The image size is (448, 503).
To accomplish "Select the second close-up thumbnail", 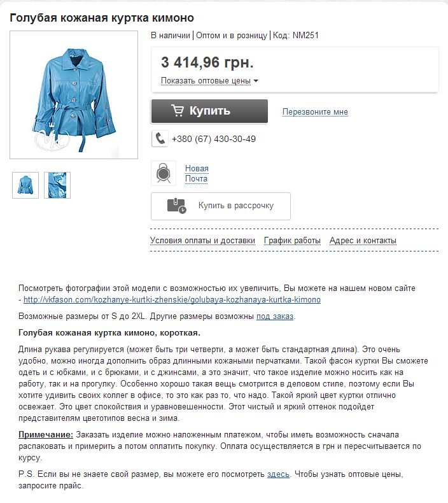I will coord(57,185).
